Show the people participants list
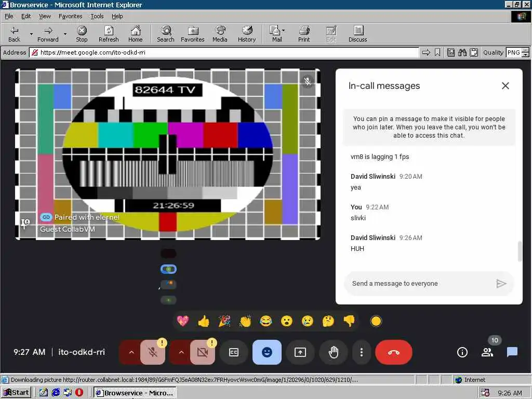This screenshot has height=399, width=532. 487,352
